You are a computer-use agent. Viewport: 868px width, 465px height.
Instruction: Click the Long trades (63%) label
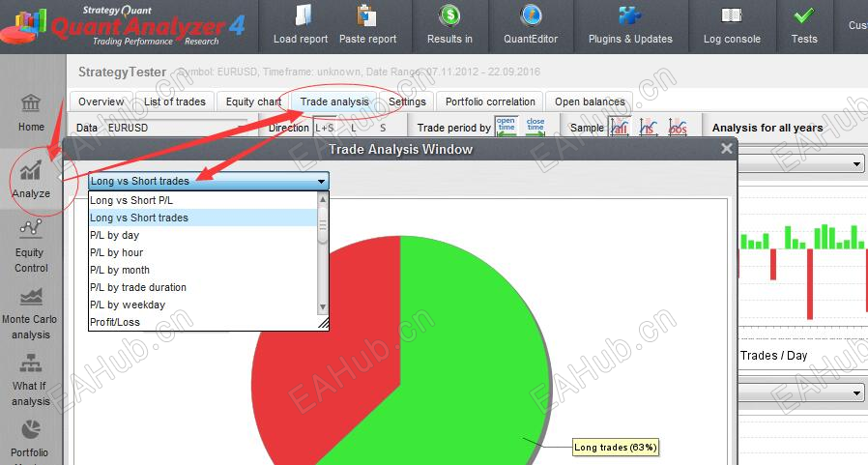tap(616, 448)
